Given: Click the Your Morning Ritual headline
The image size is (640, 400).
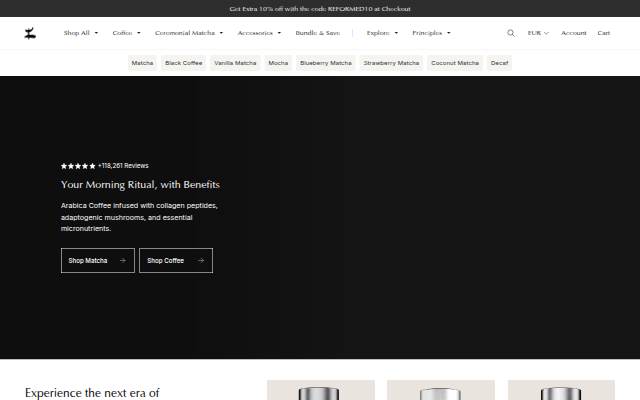Looking at the screenshot, I should coord(140,185).
